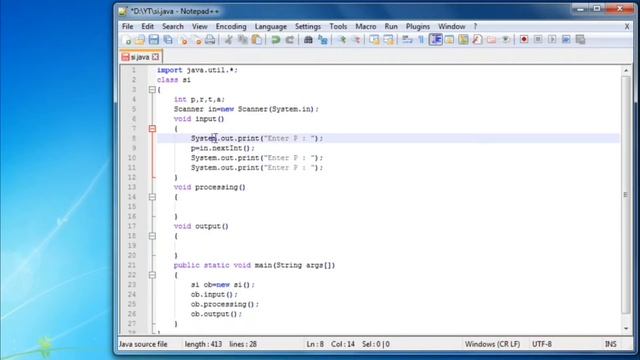Toggle file monitoring eye icon
The image size is (640, 360).
coord(506,40)
